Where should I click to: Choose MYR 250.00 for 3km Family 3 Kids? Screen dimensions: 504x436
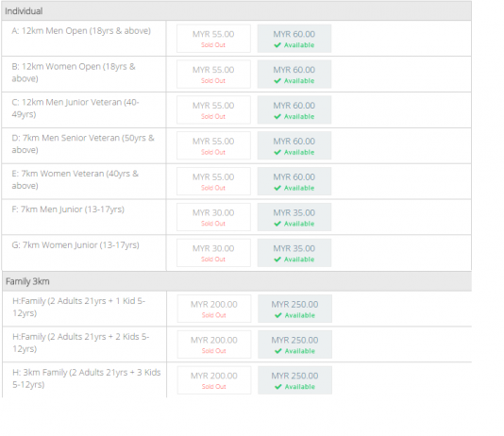point(294,380)
